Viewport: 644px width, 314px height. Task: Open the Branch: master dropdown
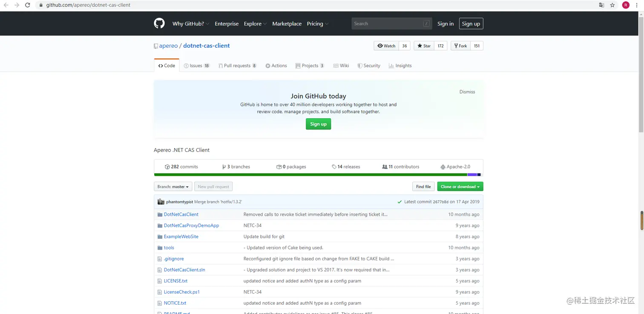(x=173, y=186)
